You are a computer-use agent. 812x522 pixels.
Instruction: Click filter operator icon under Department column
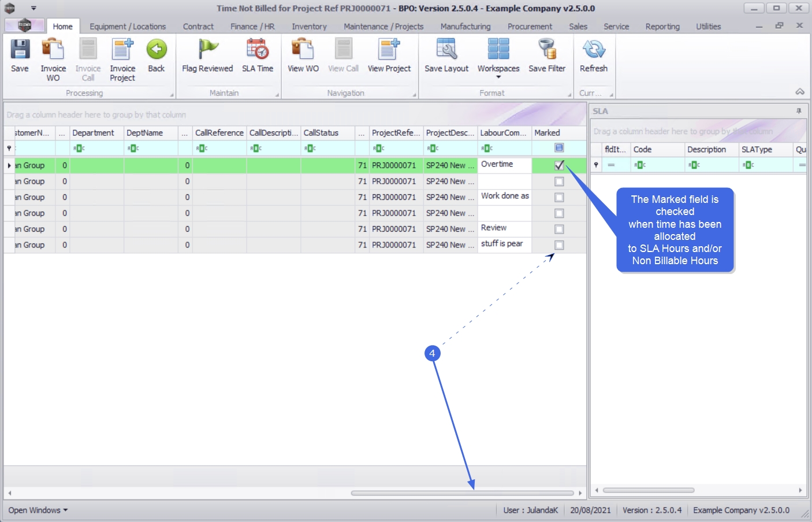79,149
